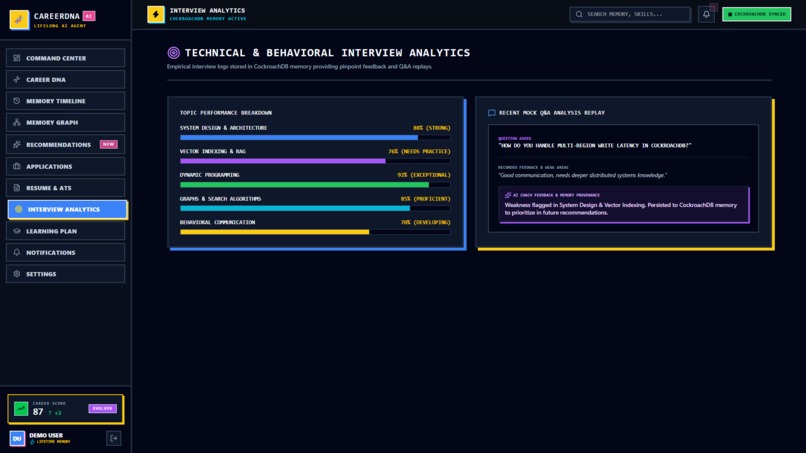Click the career score value 87
Viewport: 806px width, 453px height.
38,412
